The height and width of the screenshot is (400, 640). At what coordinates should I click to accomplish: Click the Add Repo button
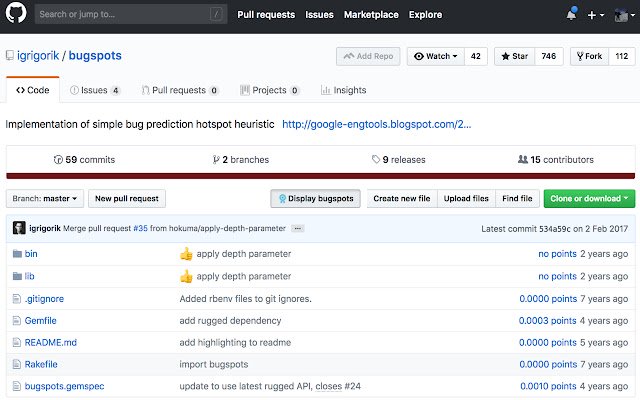[368, 56]
